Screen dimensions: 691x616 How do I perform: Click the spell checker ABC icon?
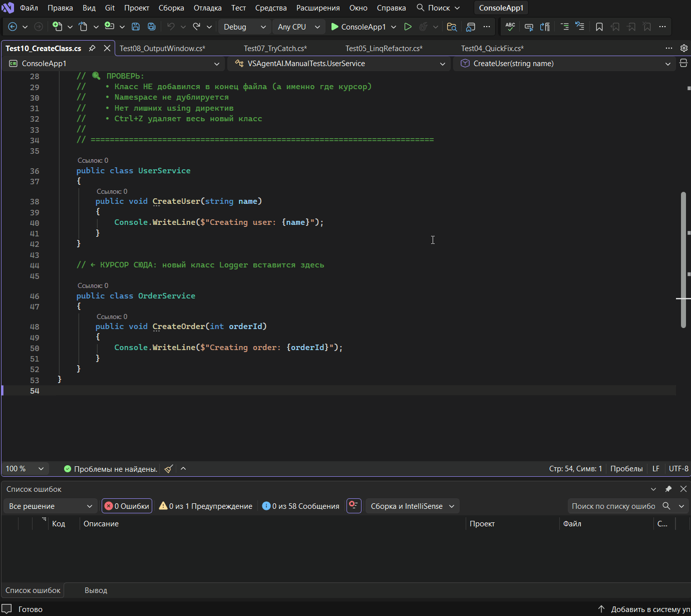tap(510, 27)
